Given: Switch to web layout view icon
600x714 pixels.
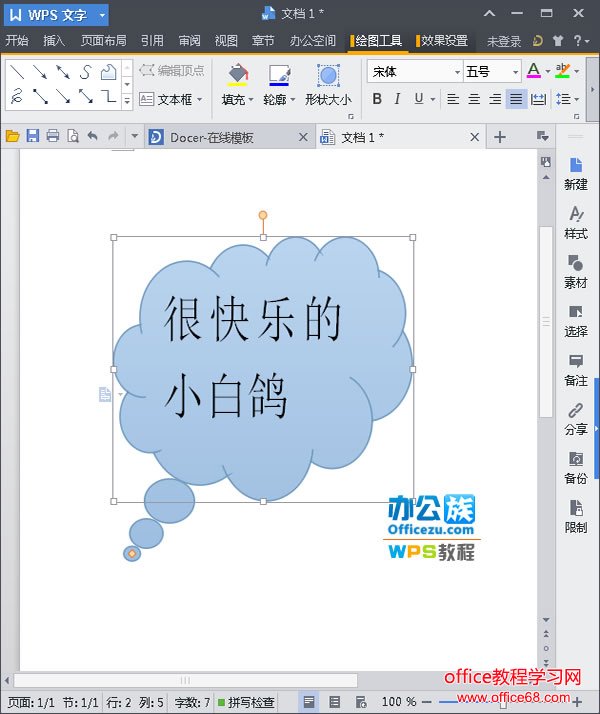Looking at the screenshot, I should [x=360, y=702].
